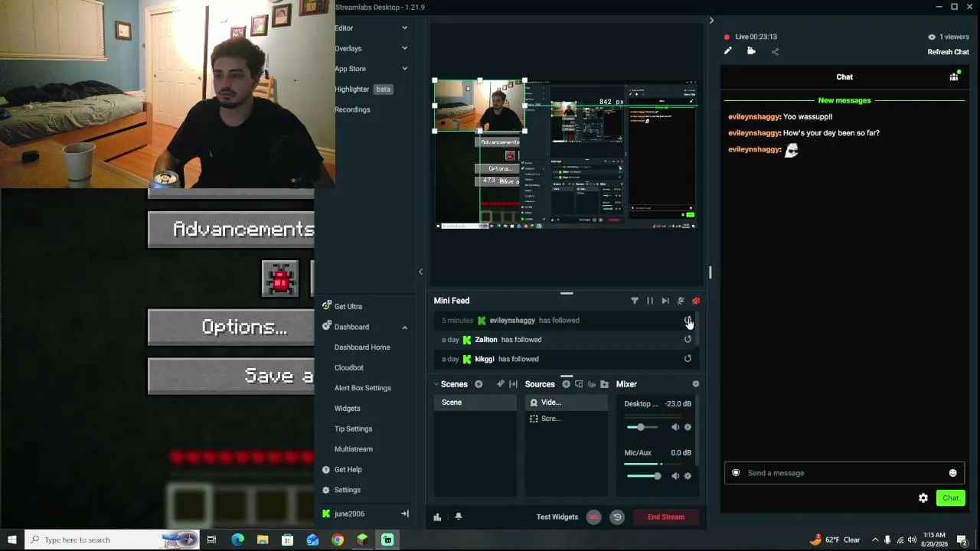Viewport: 980px width, 551px height.
Task: Open Test Widgets
Action: [557, 517]
